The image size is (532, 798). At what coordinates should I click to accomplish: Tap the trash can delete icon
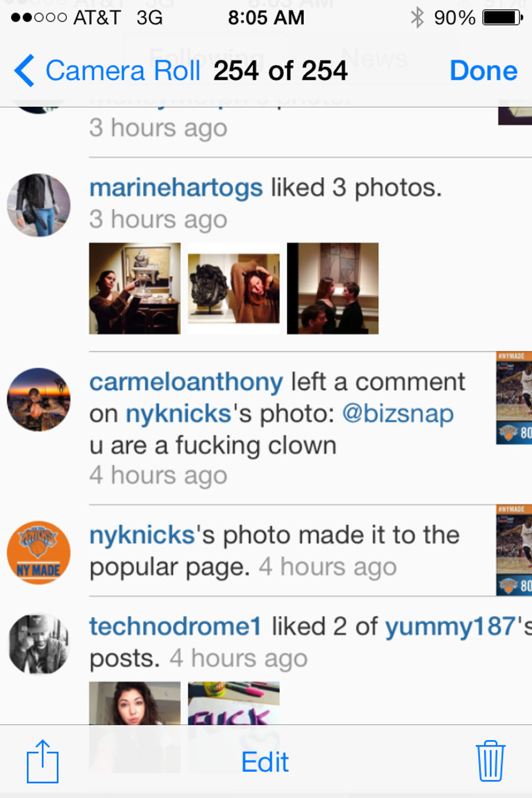point(490,761)
